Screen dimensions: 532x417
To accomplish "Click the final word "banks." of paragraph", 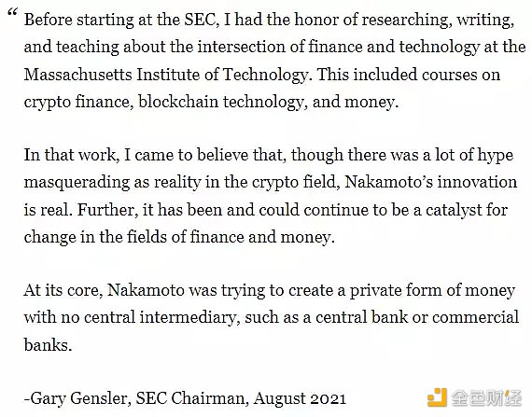I will click(48, 345).
